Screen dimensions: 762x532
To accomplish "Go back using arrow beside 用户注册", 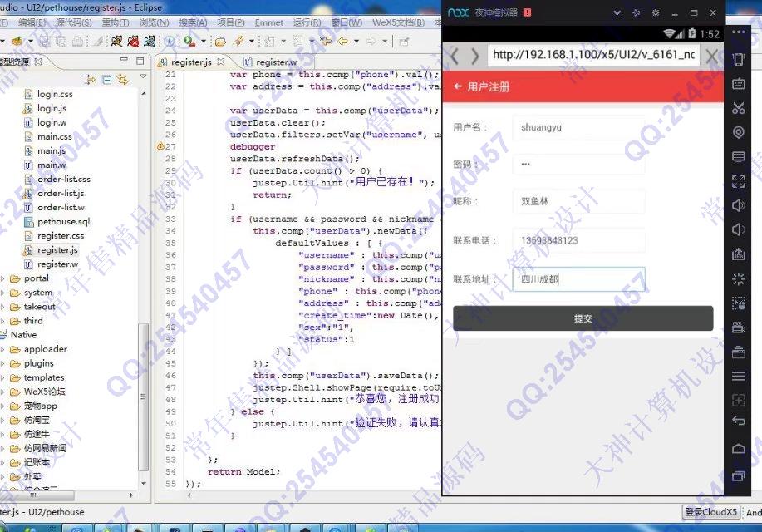I will point(457,86).
